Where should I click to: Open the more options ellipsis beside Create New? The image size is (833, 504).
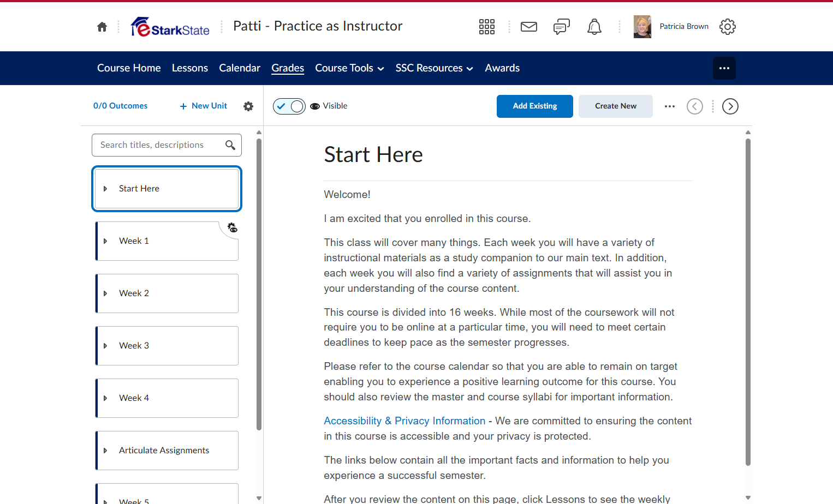[x=670, y=106]
